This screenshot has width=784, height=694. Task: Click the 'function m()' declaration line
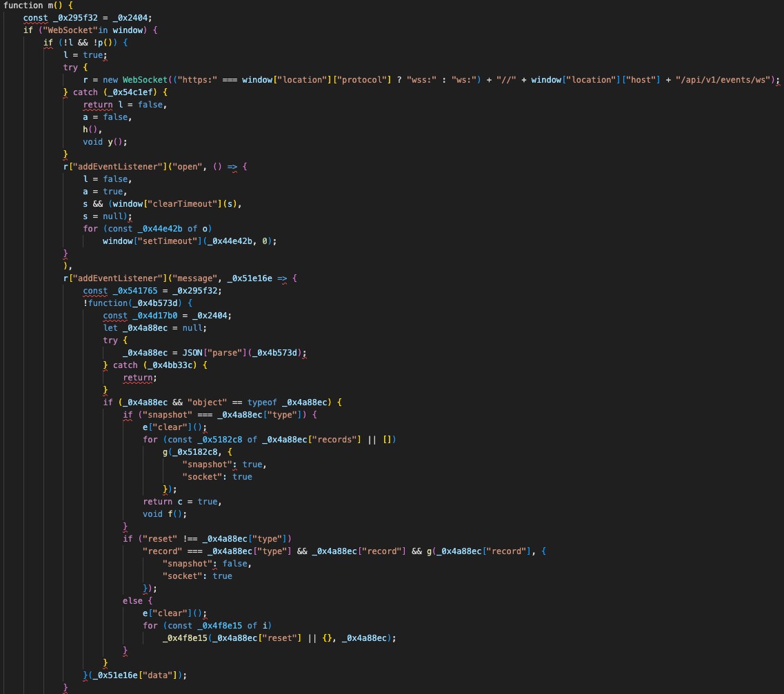38,6
